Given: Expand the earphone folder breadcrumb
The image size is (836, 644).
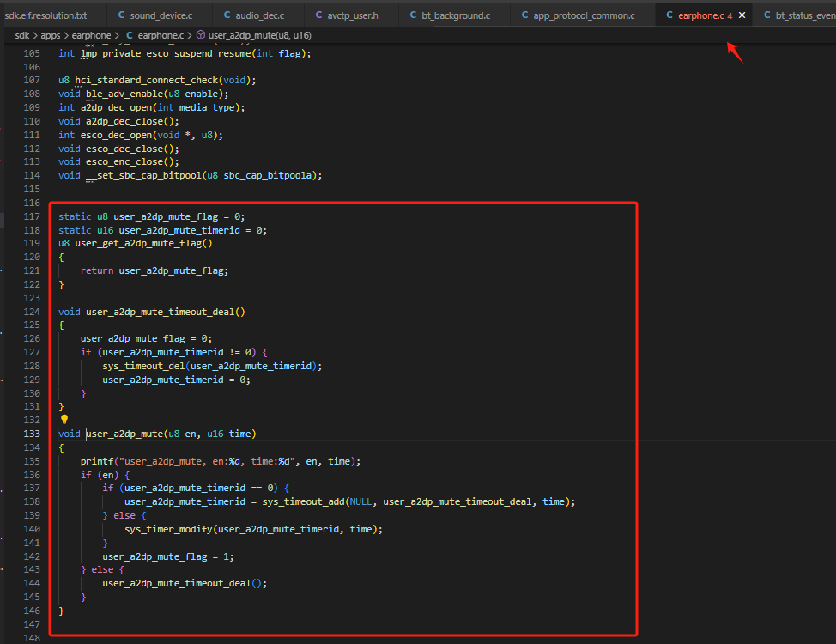Looking at the screenshot, I should click(x=91, y=35).
